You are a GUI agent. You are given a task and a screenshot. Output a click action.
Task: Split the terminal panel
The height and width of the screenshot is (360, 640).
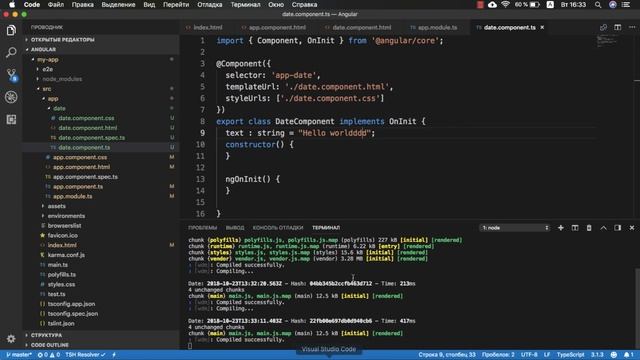pyautogui.click(x=575, y=228)
